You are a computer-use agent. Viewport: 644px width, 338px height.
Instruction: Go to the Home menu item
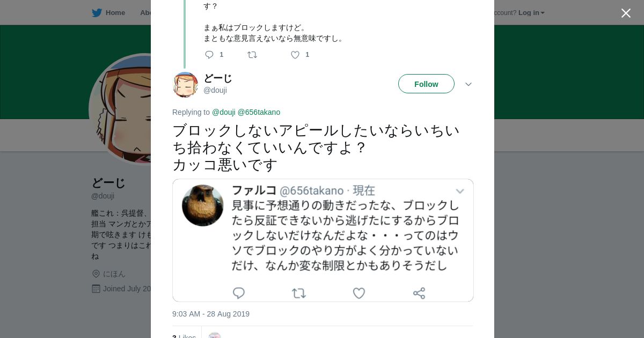click(115, 13)
